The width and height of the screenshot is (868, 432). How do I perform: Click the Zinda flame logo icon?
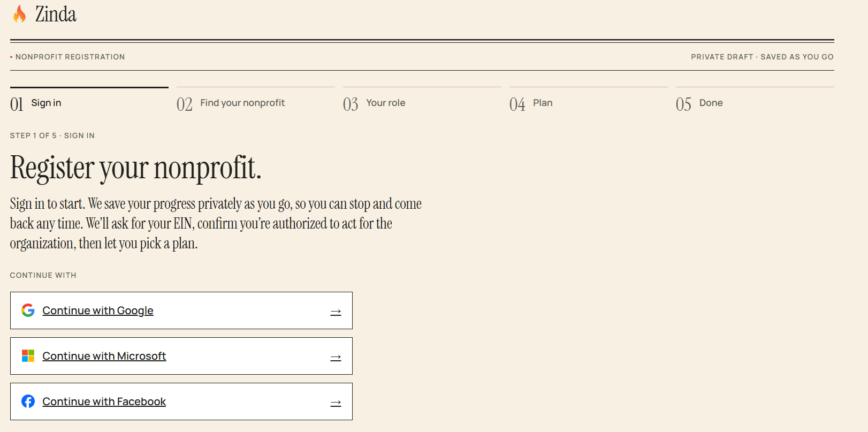tap(19, 14)
